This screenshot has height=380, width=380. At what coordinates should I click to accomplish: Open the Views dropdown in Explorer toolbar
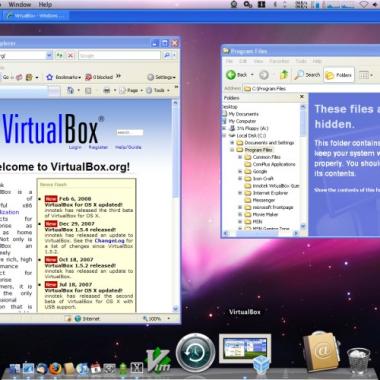point(365,75)
